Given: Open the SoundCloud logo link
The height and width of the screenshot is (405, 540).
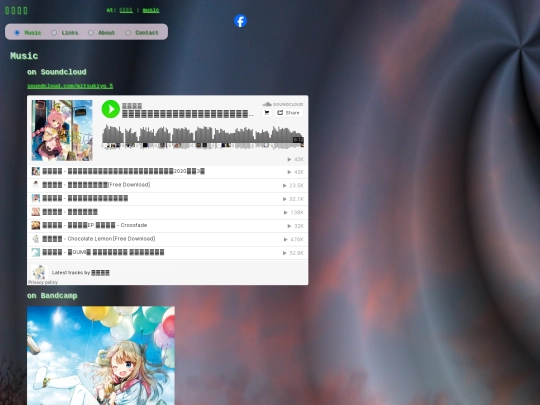Looking at the screenshot, I should point(283,104).
